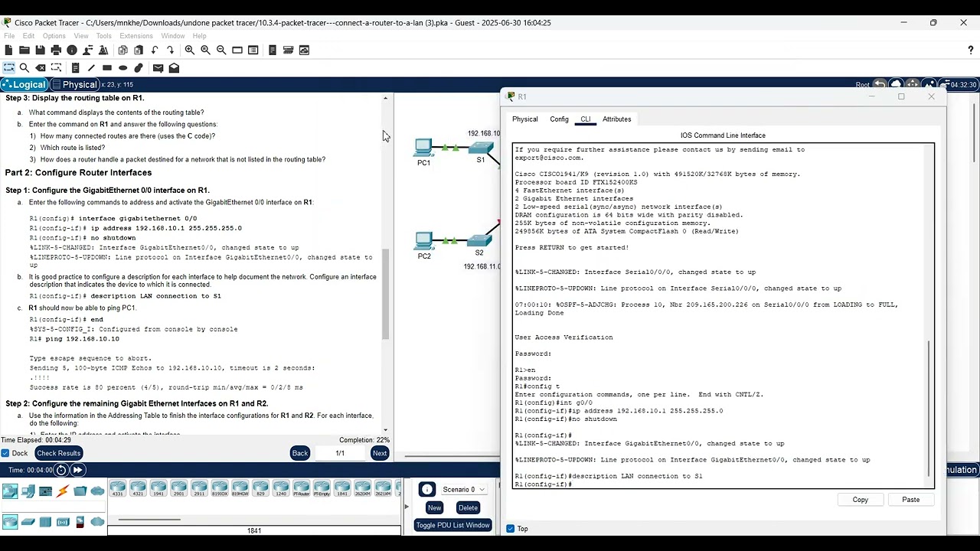The image size is (980, 551).
Task: Choose the Draw Ellipse tool
Action: point(122,68)
